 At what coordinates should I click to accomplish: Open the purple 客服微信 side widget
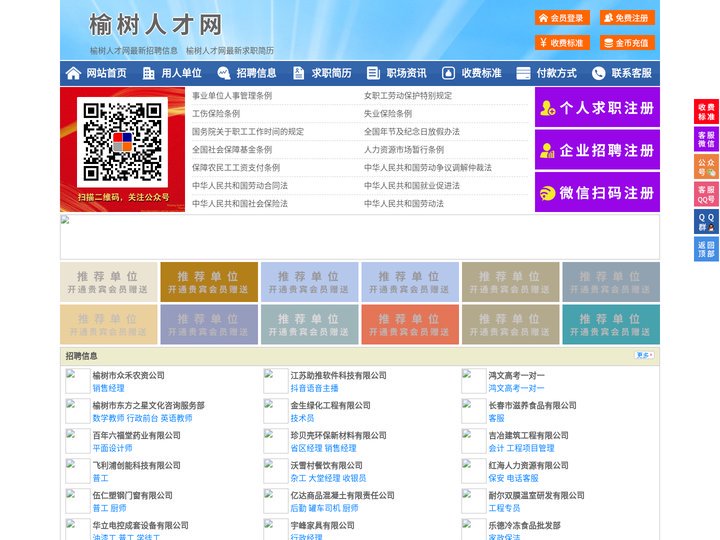point(706,139)
